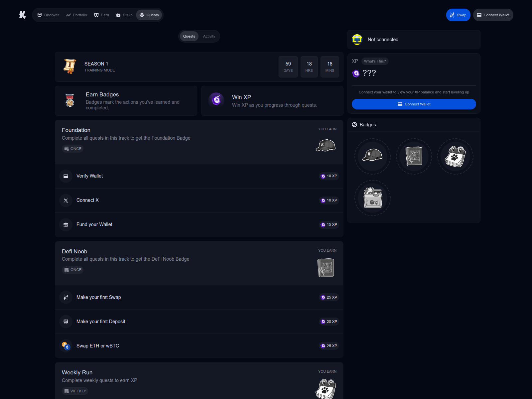Click the safe badge icon in Badges panel

[x=372, y=198]
